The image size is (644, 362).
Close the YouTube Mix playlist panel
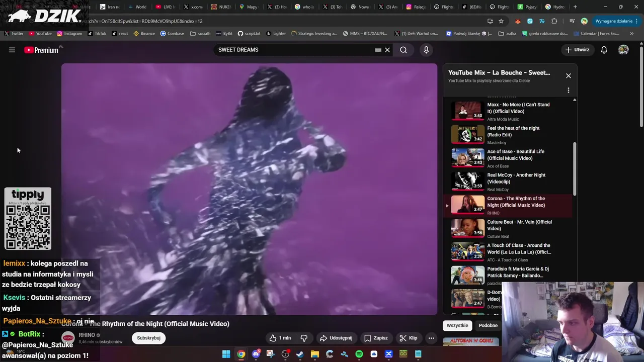point(569,75)
